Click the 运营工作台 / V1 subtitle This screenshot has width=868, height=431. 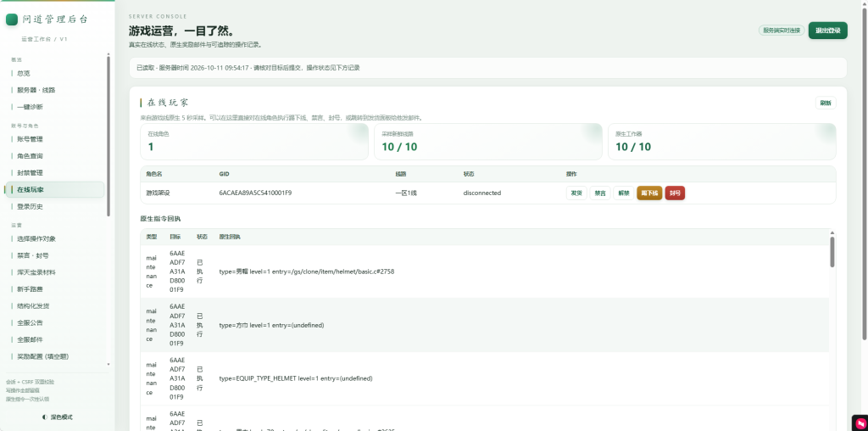point(44,39)
